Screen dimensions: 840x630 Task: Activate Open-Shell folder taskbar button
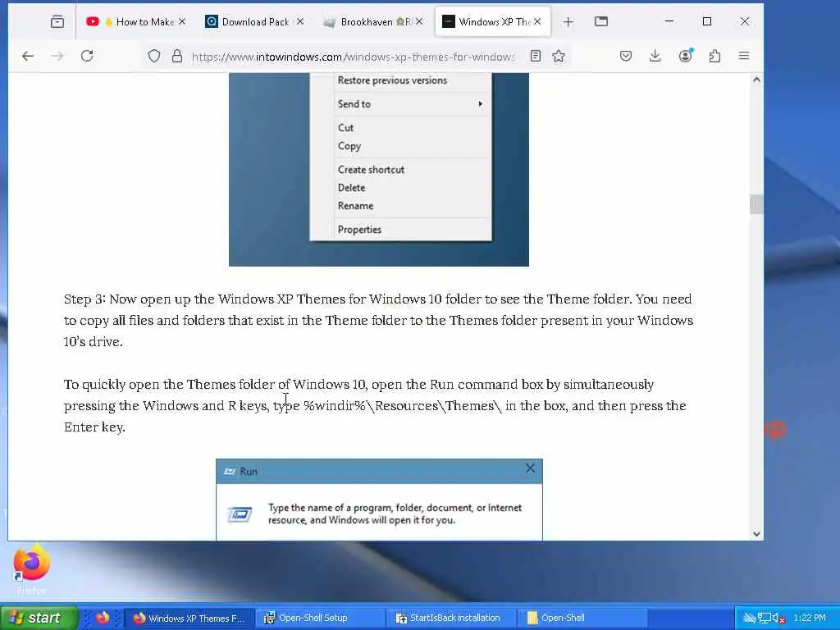tap(582, 619)
